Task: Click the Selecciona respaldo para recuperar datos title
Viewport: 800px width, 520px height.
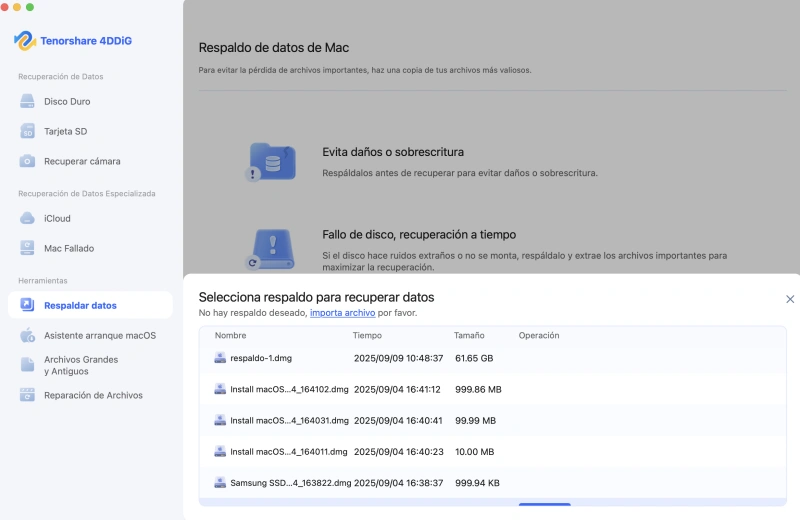Action: tap(316, 297)
